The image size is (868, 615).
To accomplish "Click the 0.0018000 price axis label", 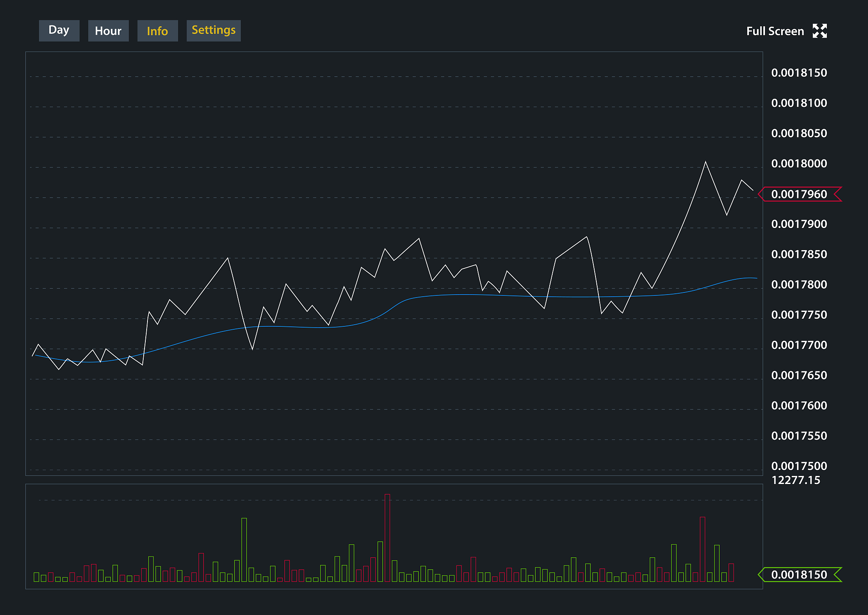I will coord(799,164).
